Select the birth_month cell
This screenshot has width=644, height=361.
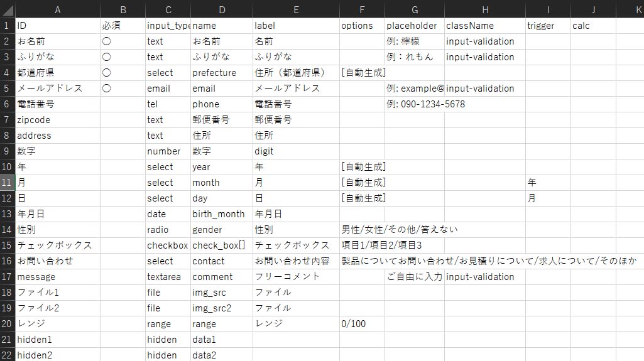(219, 214)
